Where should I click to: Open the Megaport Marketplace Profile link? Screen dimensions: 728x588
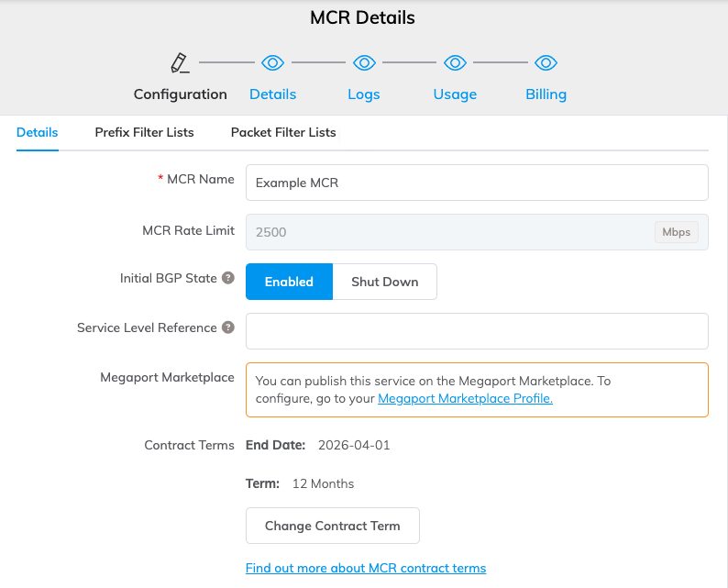click(x=465, y=398)
